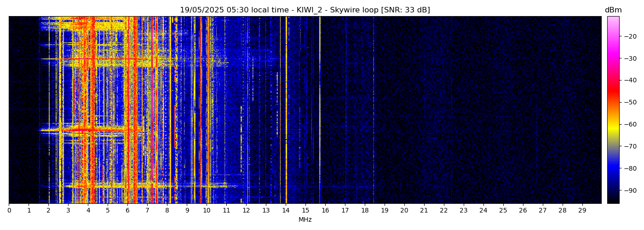
Task: Click the 14 MHz tick label
Action: click(286, 211)
